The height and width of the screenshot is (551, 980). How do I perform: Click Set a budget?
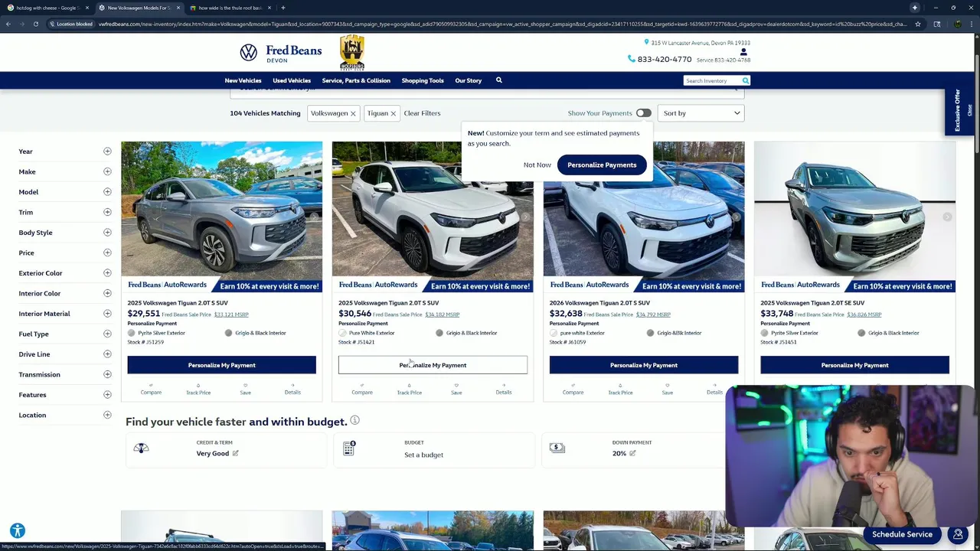tap(423, 455)
